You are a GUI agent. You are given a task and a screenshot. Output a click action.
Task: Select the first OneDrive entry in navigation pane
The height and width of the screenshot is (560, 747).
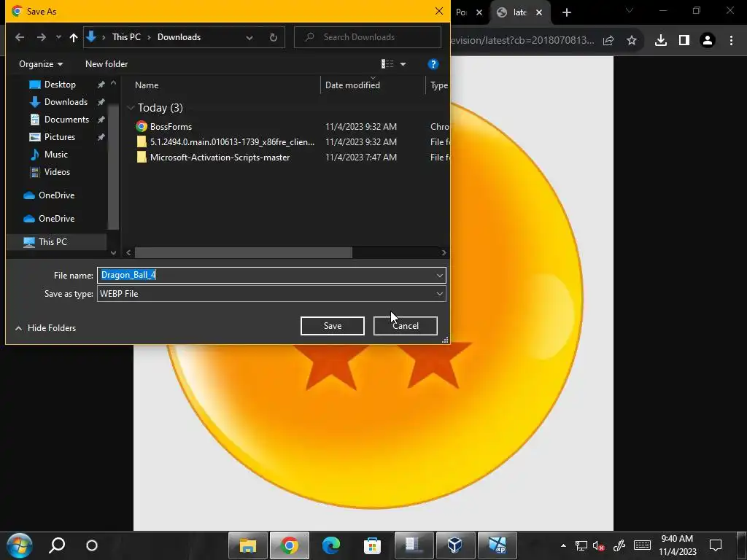point(56,195)
